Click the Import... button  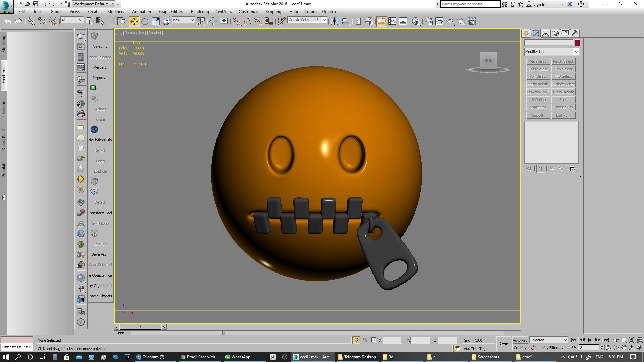pos(100,78)
